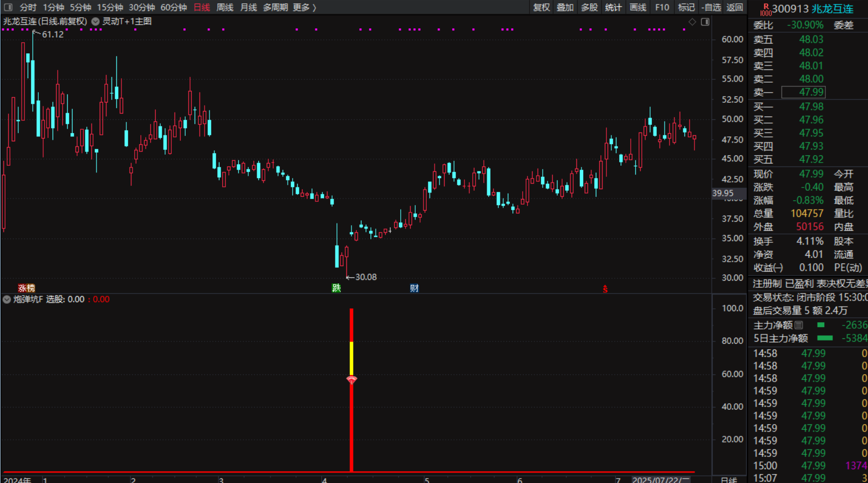Click the blue 财 financial report marker
The height and width of the screenshot is (483, 868).
click(414, 288)
